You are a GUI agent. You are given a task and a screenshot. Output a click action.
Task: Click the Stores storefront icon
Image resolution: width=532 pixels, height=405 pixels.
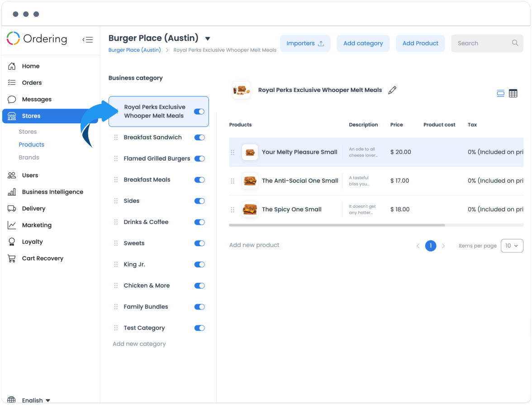click(x=12, y=116)
